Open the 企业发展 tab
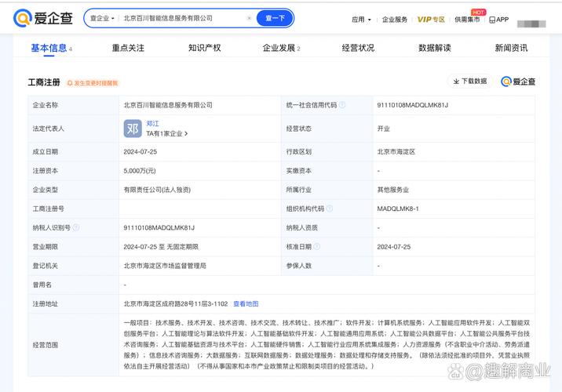 [281, 48]
